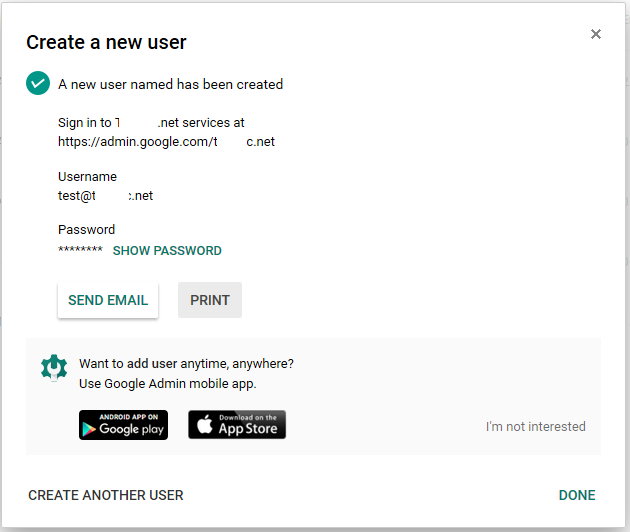Click the "Create a new user" heading

pos(106,42)
